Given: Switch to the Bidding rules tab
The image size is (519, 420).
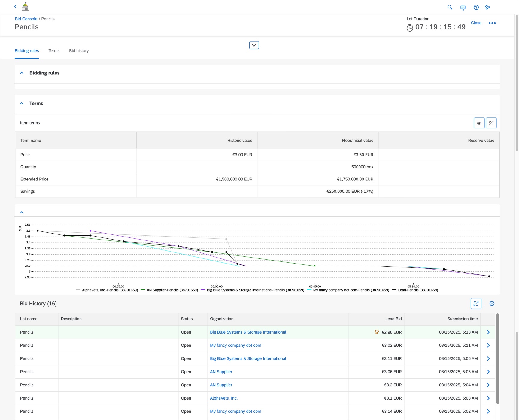Looking at the screenshot, I should [x=27, y=51].
